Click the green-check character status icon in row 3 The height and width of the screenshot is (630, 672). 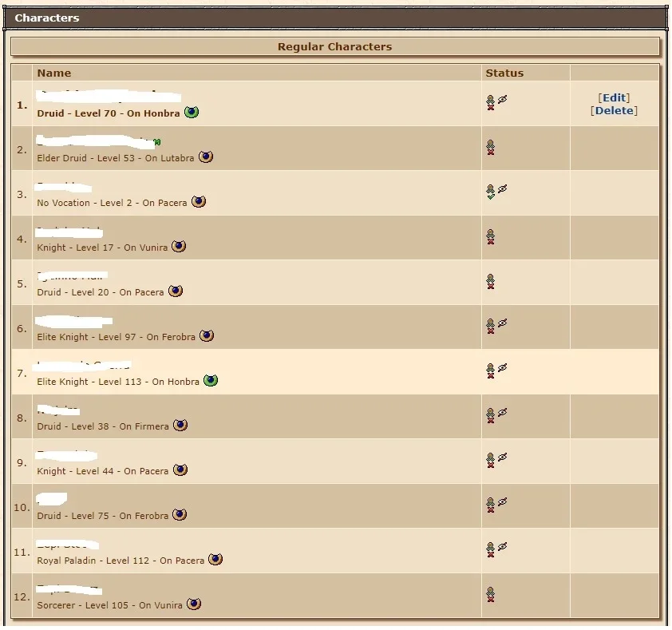click(x=490, y=192)
